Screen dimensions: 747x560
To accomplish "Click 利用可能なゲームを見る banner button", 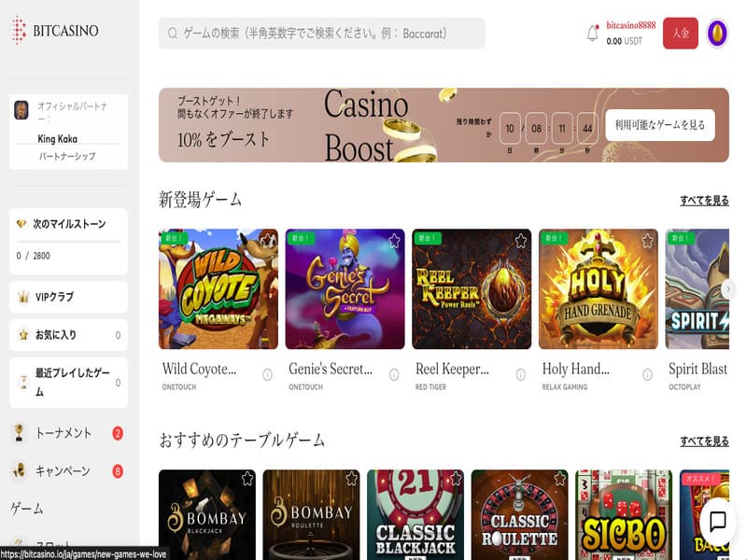I will (660, 125).
